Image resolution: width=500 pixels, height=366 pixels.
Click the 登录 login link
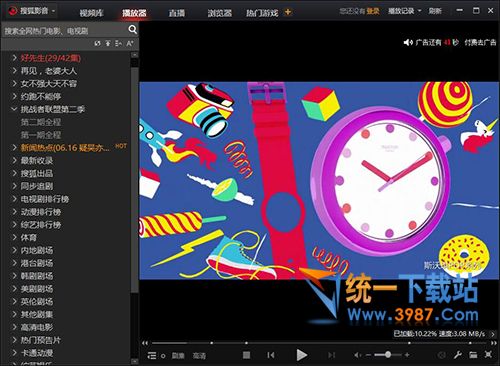(x=373, y=11)
